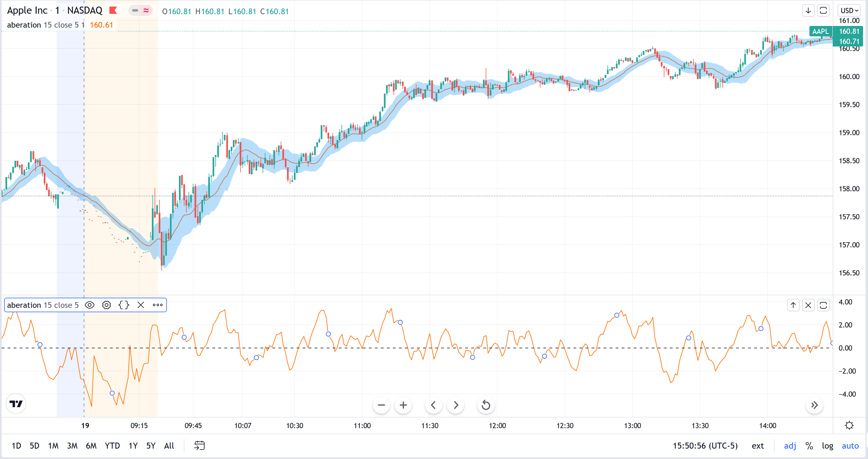
Task: Select the 6M time range
Action: 91,446
